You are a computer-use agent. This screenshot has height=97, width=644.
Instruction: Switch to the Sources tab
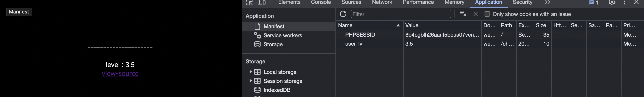pos(351,2)
